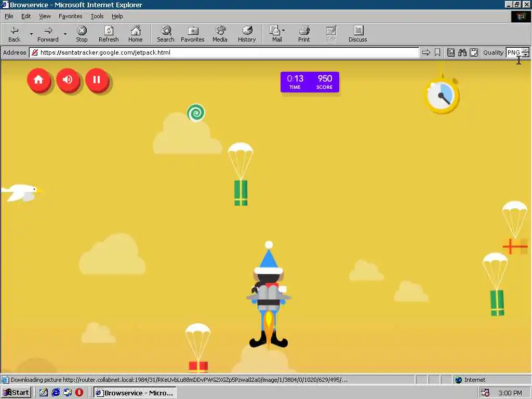
Task: Open the Windows Start menu
Action: pyautogui.click(x=16, y=393)
